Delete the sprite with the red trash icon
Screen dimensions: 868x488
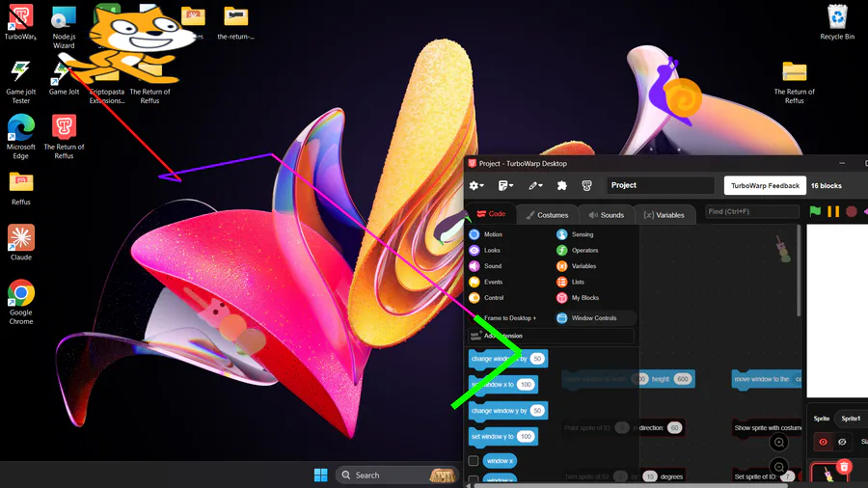844,467
